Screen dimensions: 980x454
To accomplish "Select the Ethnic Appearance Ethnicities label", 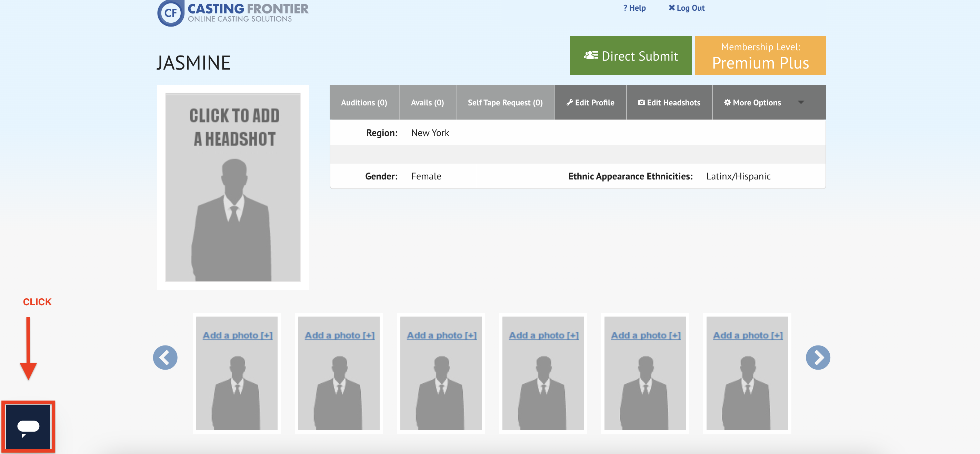I will [x=630, y=176].
